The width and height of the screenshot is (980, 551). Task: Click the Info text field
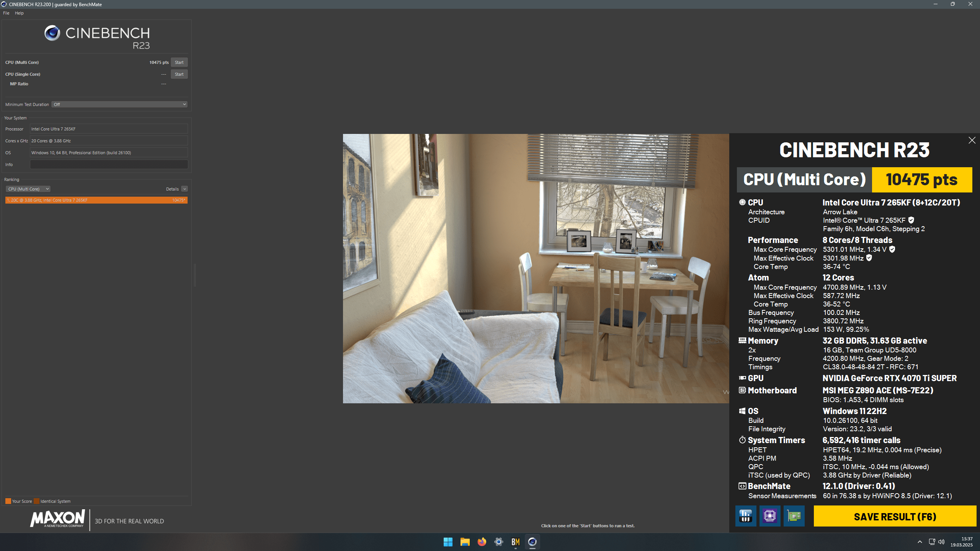click(x=109, y=165)
